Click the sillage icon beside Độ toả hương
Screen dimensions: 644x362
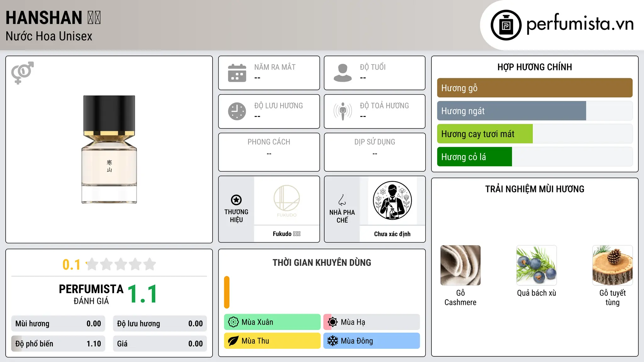pos(343,111)
